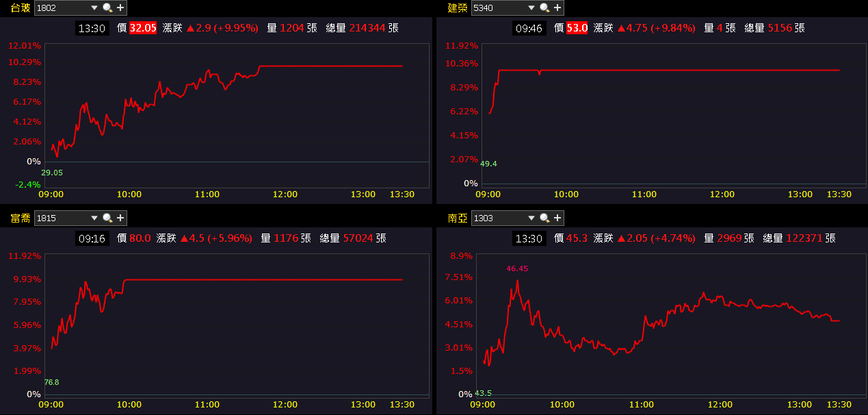Click plus icon beside 1815 stock code
The height and width of the screenshot is (415, 868).
pyautogui.click(x=120, y=218)
